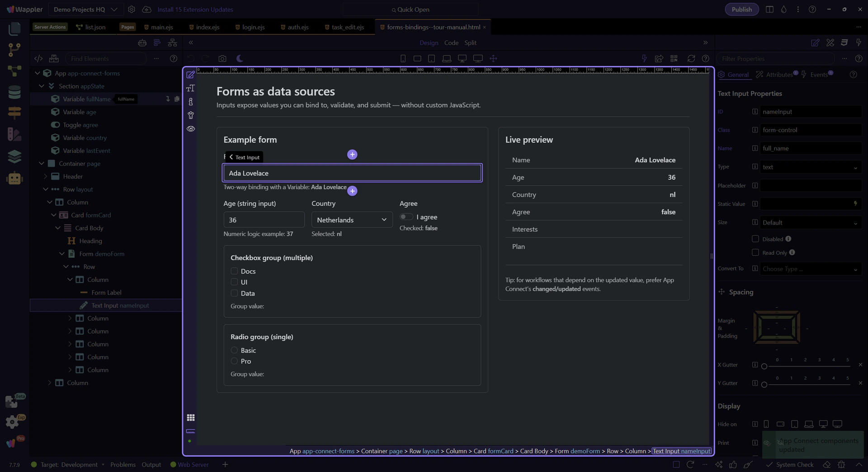Enable the Disabled checkbox
This screenshot has width=868, height=472.
(x=755, y=239)
